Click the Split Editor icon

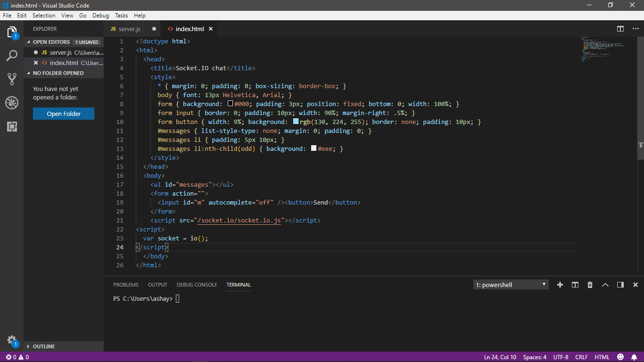click(620, 29)
